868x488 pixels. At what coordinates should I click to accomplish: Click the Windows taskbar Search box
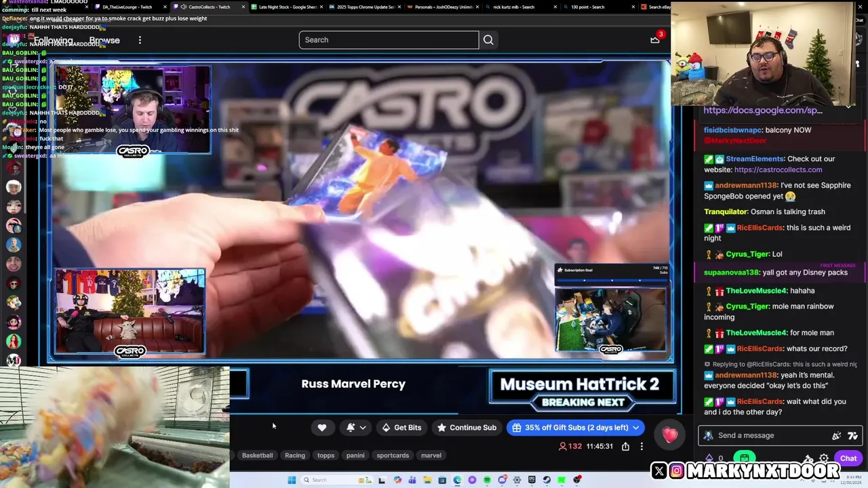(336, 480)
